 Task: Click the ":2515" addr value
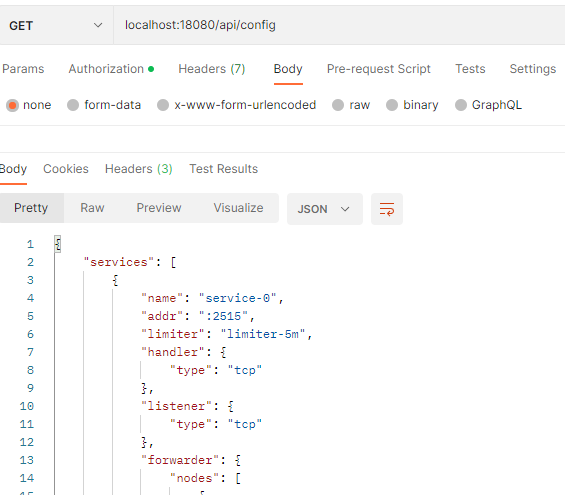click(223, 316)
